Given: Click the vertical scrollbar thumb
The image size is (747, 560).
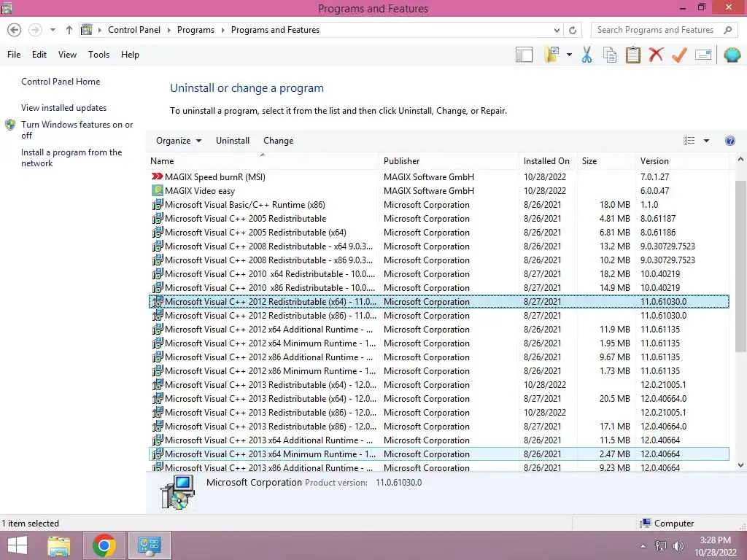Looking at the screenshot, I should [x=740, y=266].
